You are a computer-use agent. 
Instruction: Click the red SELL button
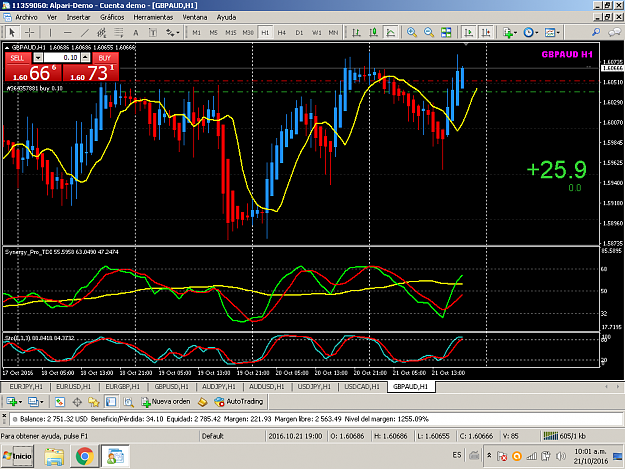(17, 58)
